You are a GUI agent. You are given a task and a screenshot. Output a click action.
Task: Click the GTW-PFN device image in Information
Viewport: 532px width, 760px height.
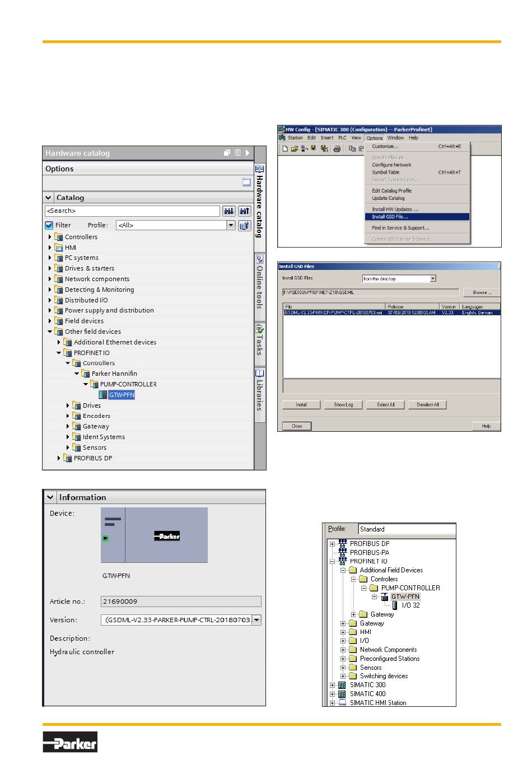pyautogui.click(x=154, y=535)
